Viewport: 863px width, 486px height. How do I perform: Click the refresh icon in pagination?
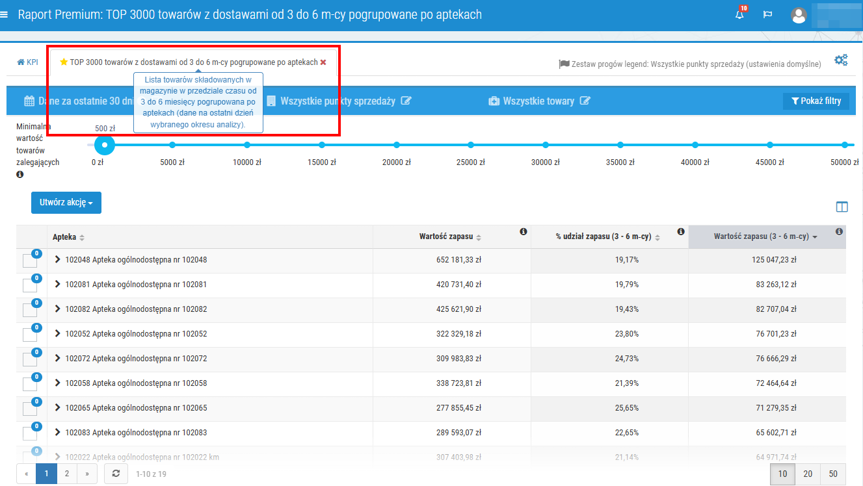click(116, 474)
